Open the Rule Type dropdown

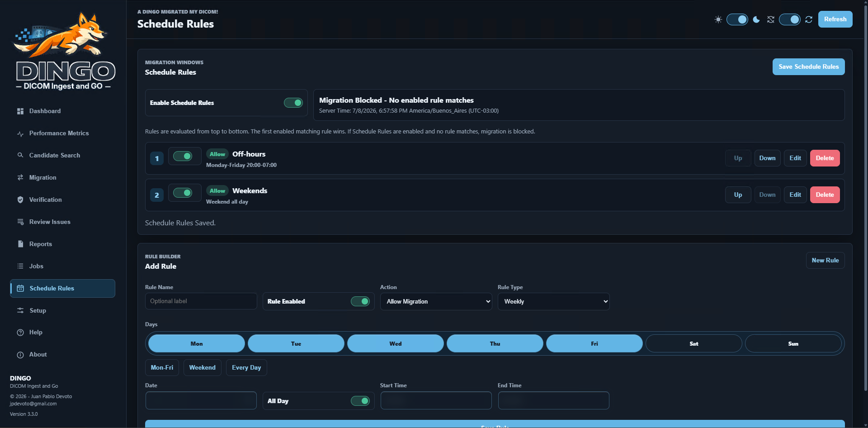pyautogui.click(x=554, y=301)
